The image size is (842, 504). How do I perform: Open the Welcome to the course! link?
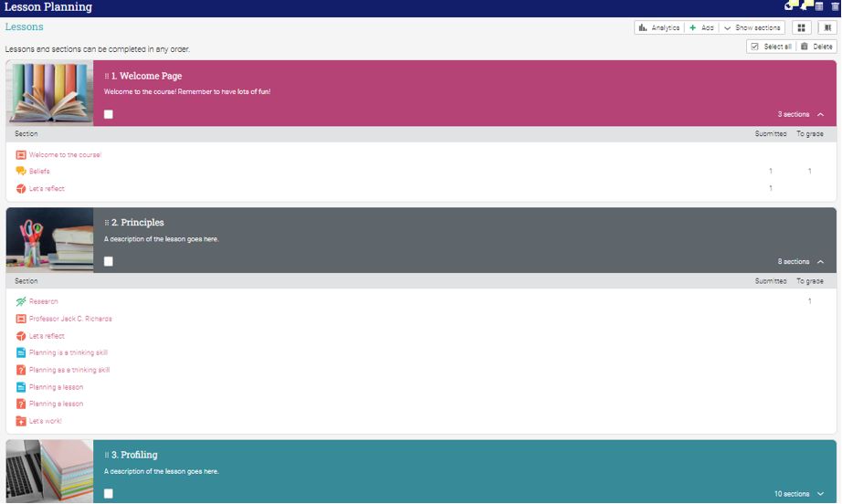pyautogui.click(x=65, y=155)
